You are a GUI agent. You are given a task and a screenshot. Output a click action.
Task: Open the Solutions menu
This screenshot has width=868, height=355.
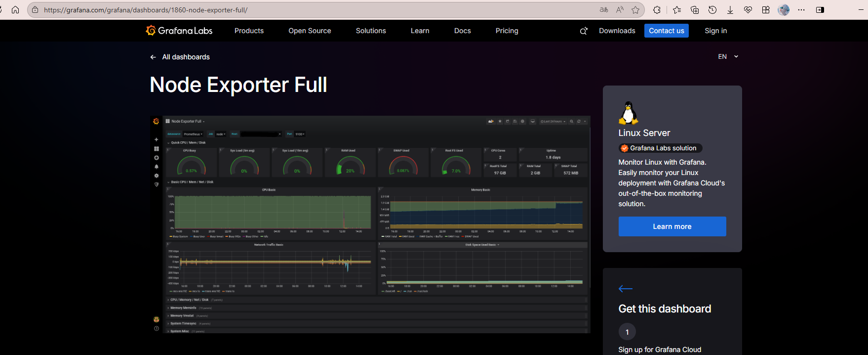[x=371, y=31]
